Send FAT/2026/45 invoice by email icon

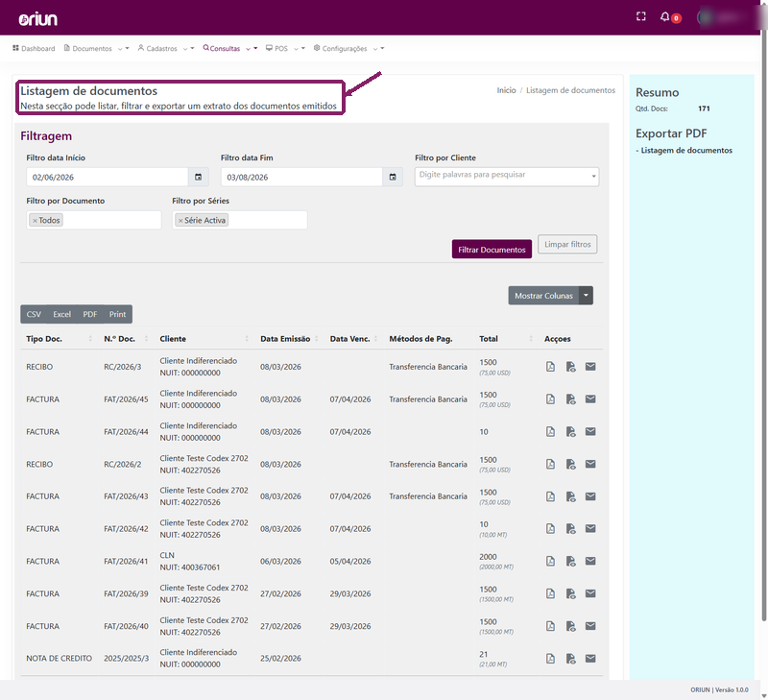(590, 399)
